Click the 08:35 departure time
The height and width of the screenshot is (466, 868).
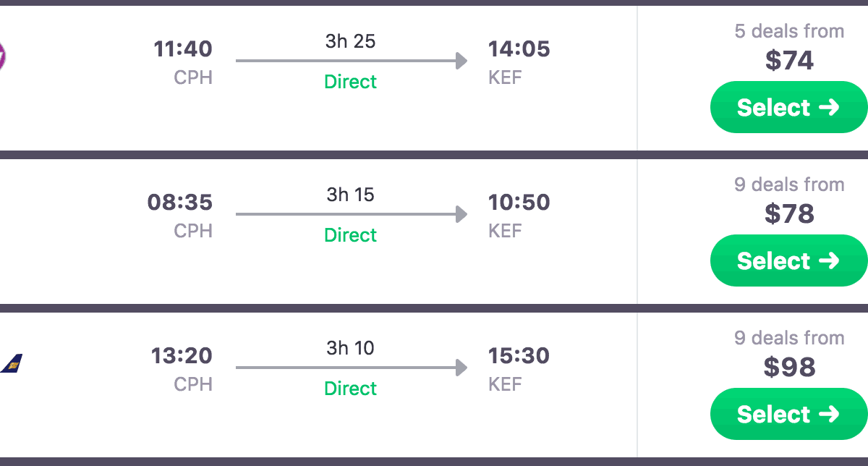click(180, 203)
